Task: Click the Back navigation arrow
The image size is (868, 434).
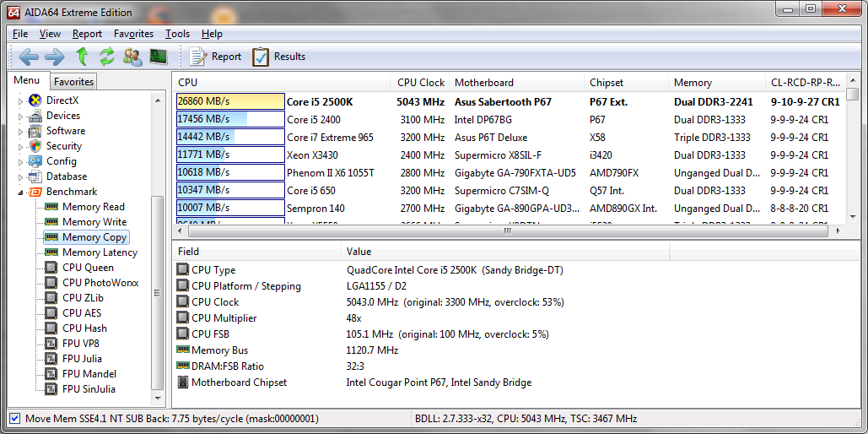Action: click(x=28, y=57)
